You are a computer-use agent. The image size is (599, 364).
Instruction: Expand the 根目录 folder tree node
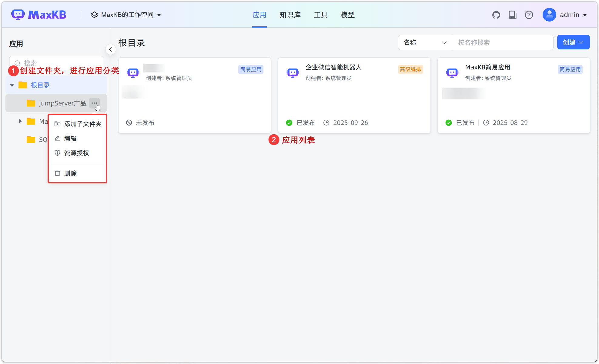[12, 85]
